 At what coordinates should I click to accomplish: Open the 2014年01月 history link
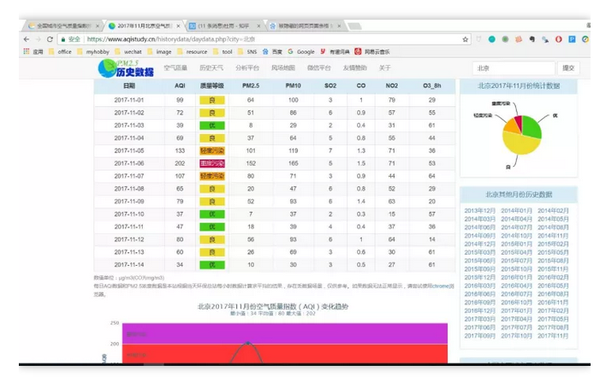[516, 211]
